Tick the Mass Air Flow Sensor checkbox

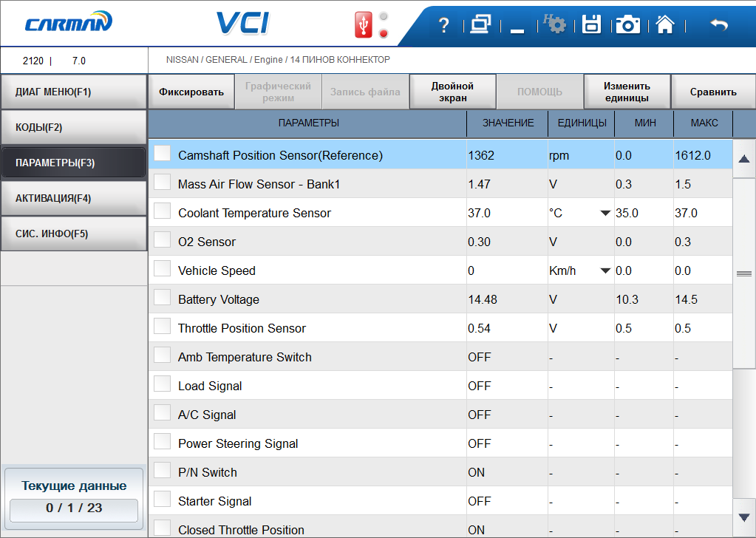pyautogui.click(x=162, y=183)
